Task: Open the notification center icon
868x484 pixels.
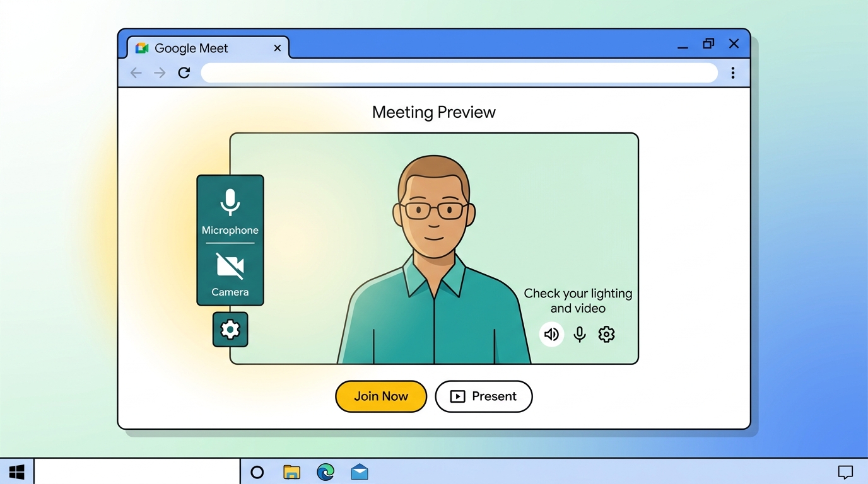Action: click(845, 472)
